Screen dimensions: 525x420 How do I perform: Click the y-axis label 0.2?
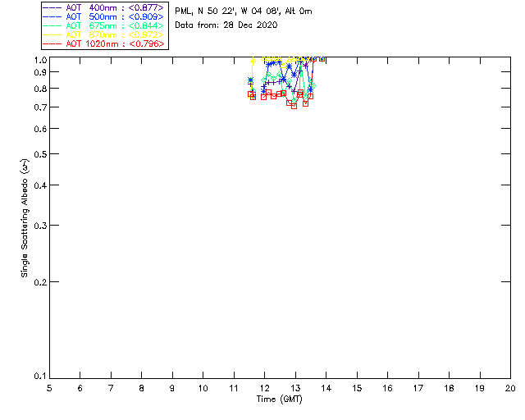40,282
